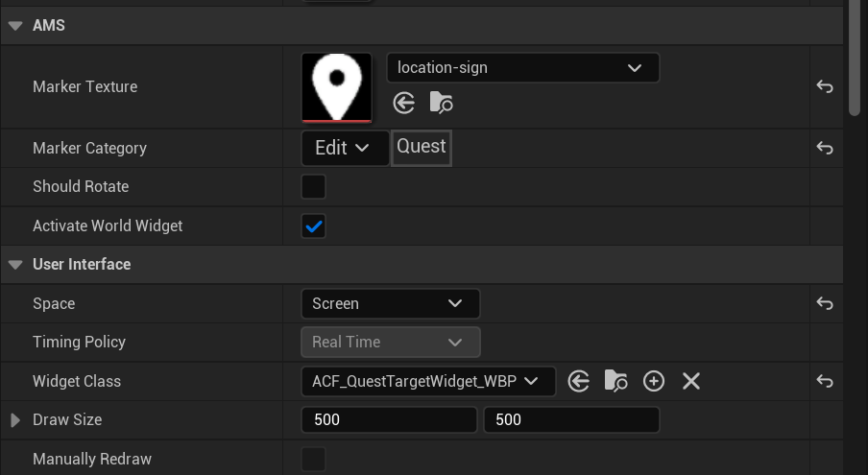Image resolution: width=868 pixels, height=475 pixels.
Task: Collapse the User Interface section
Action: 15,264
